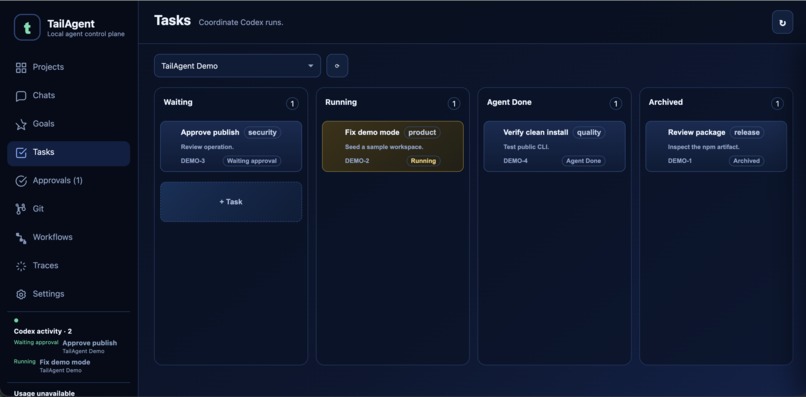Viewport: 806px width, 397px height.
Task: Click the Git branch icon
Action: tap(21, 209)
